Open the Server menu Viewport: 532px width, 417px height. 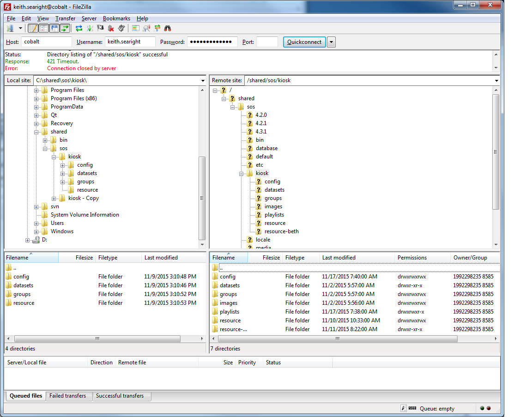pyautogui.click(x=89, y=18)
